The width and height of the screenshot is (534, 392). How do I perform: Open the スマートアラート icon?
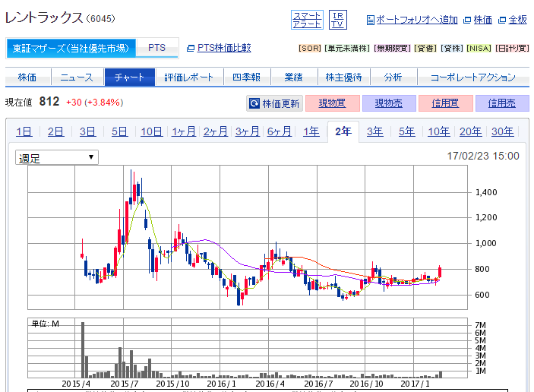pos(307,20)
